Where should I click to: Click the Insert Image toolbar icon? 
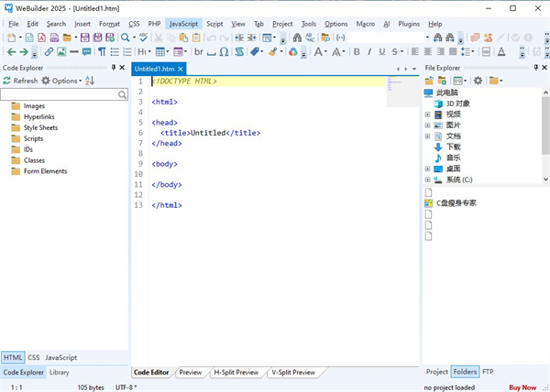tap(61, 52)
